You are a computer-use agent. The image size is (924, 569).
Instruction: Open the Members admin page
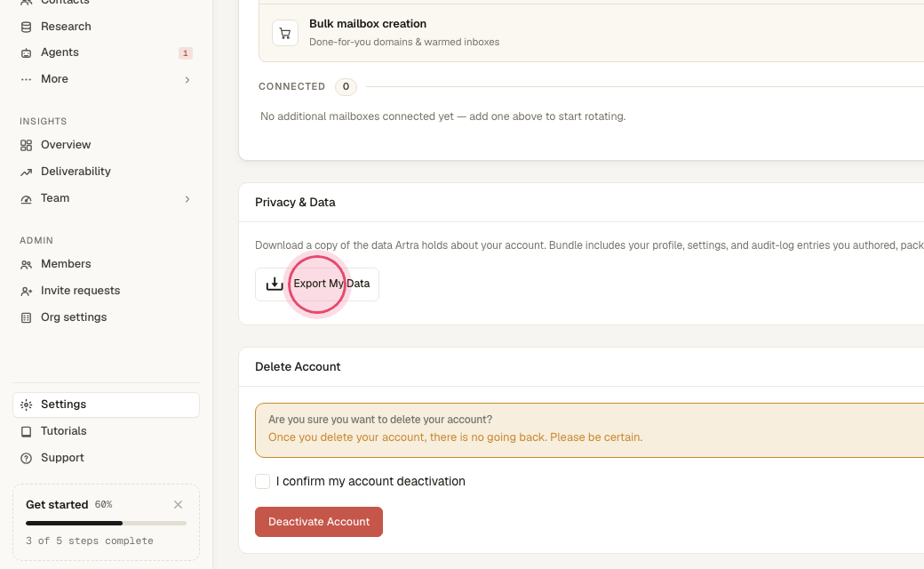coord(106,264)
